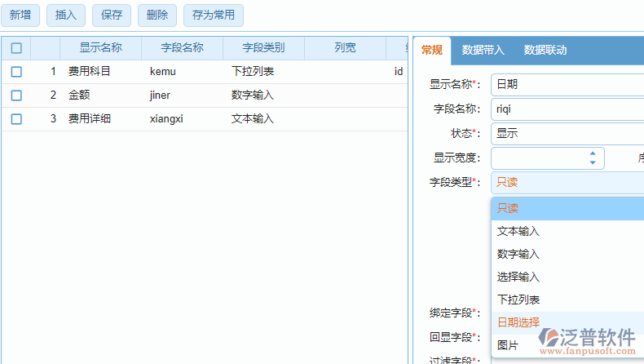Viewport: 644px width, 364px height.
Task: Click the 删除 button
Action: [157, 16]
